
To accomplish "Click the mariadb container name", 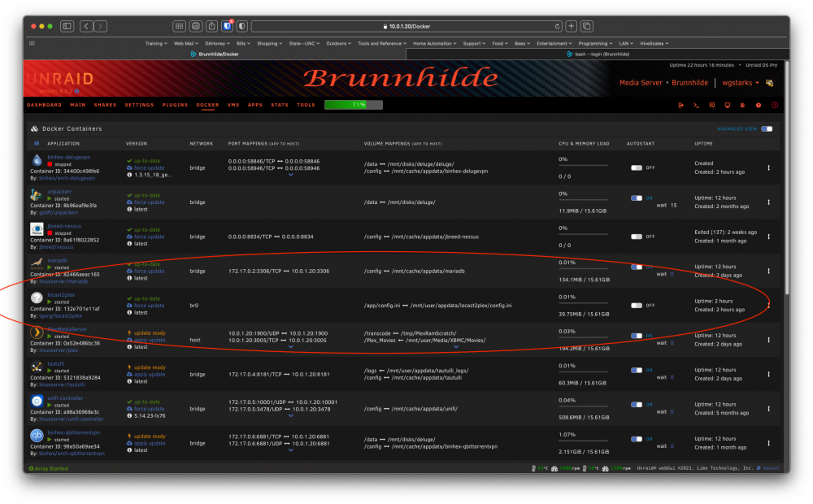I will click(57, 260).
